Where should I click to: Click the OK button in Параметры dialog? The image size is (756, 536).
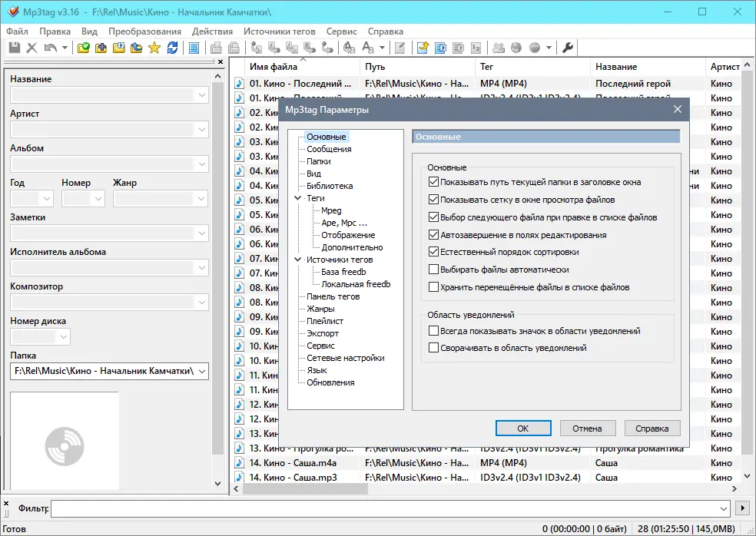point(523,428)
